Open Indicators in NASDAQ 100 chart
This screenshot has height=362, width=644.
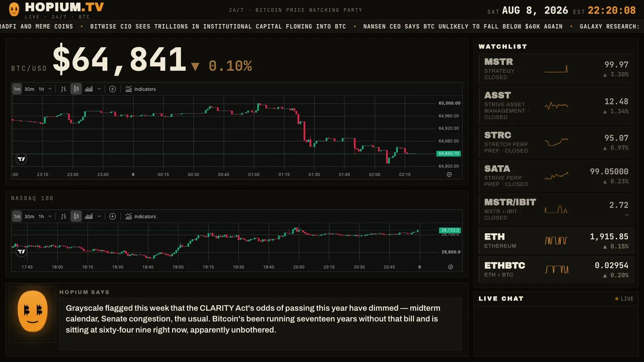click(141, 216)
